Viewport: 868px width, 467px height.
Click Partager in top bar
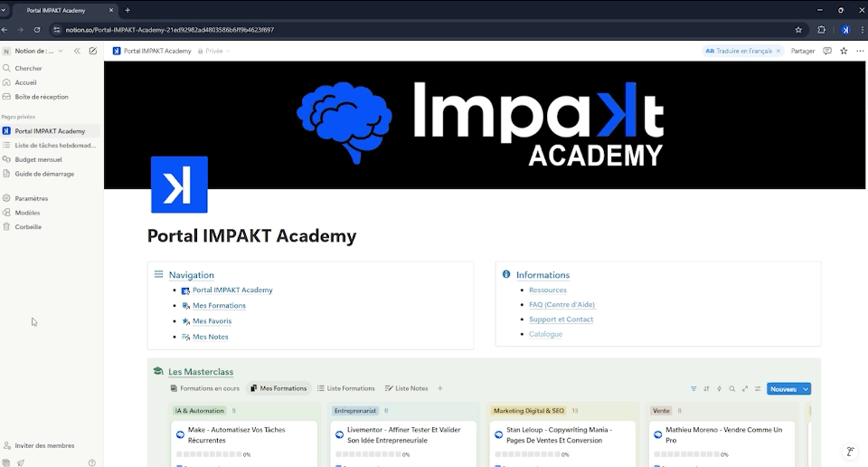point(803,51)
